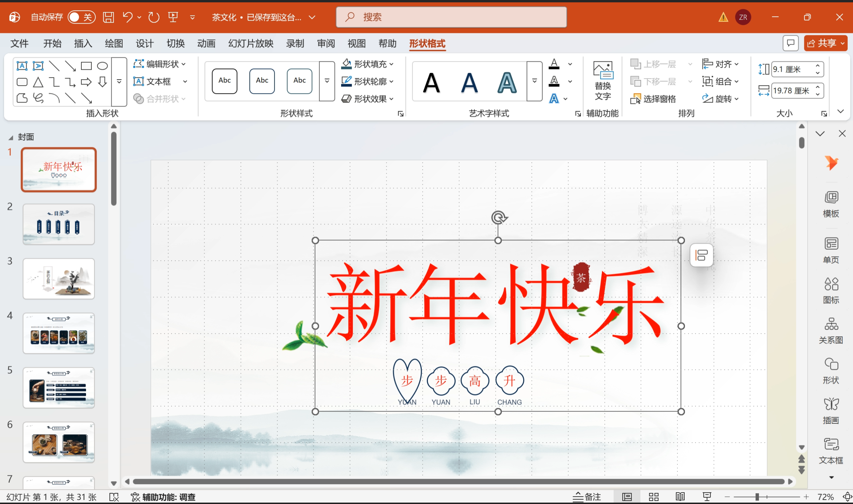Image resolution: width=853 pixels, height=504 pixels.
Task: Adjust the zoom slider handle
Action: [757, 497]
